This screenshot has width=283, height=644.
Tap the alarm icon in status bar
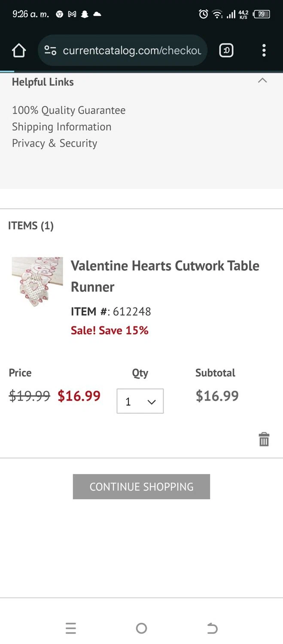(203, 14)
